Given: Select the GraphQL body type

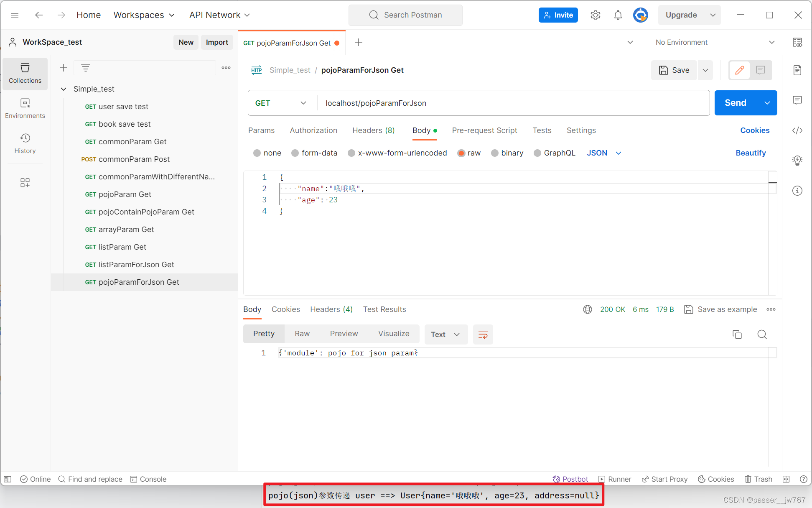Looking at the screenshot, I should pos(537,153).
